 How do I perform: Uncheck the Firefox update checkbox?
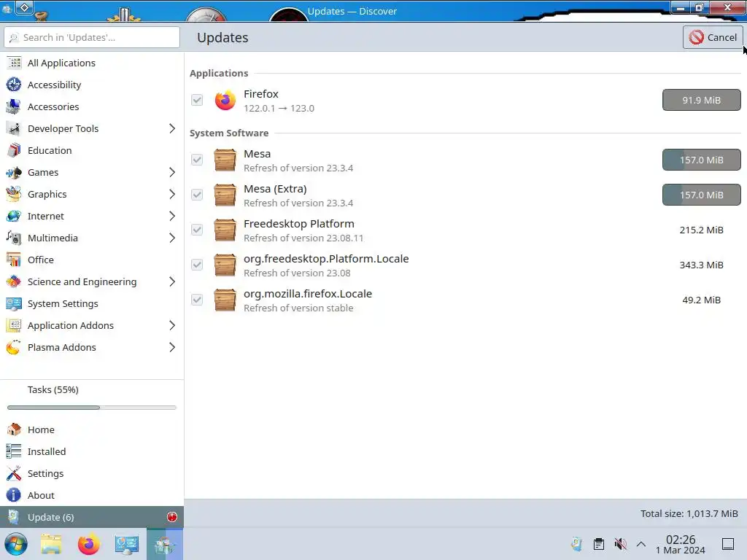(x=197, y=100)
